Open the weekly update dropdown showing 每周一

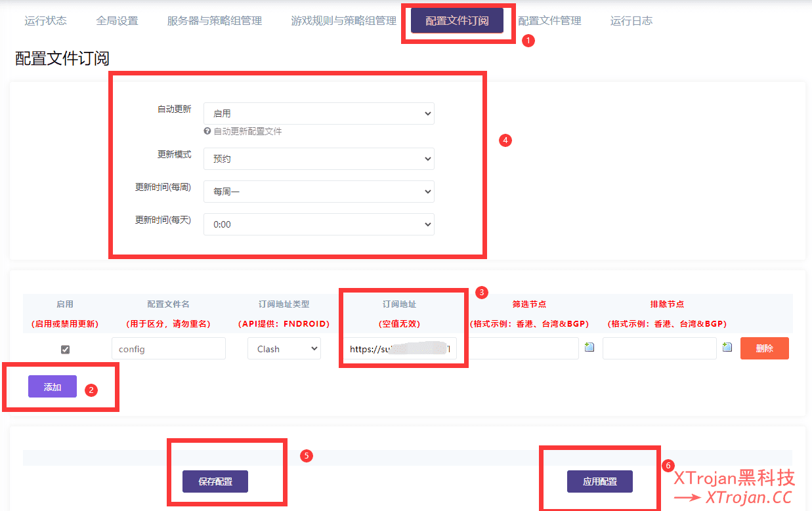point(319,192)
